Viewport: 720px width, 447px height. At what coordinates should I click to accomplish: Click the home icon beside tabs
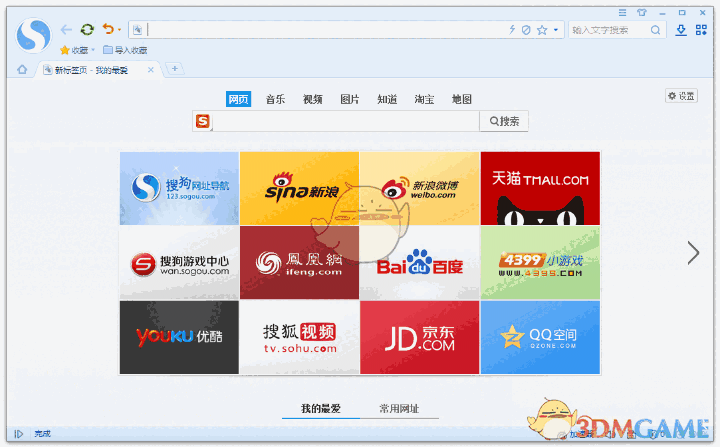(x=22, y=70)
